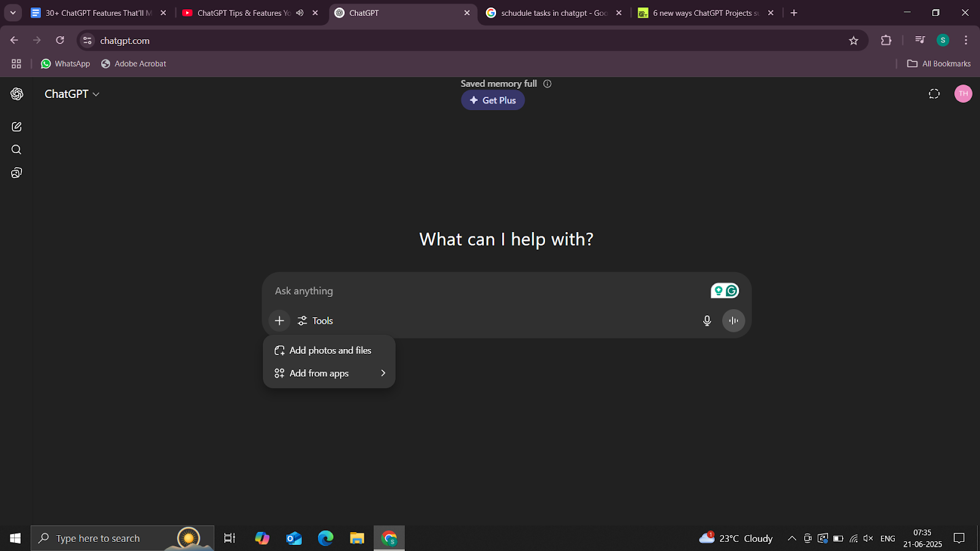Mute the audio on the YouTube tab
The height and width of the screenshot is (551, 980).
point(300,13)
